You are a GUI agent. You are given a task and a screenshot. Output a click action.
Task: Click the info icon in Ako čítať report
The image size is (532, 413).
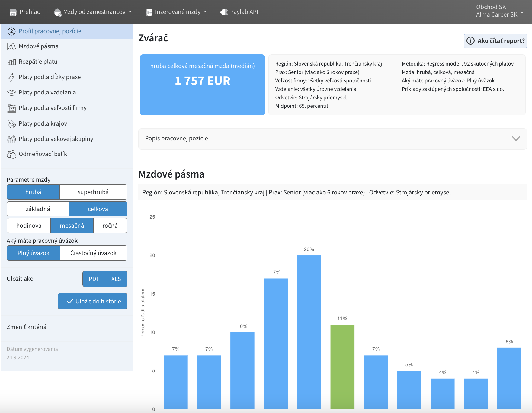point(470,41)
